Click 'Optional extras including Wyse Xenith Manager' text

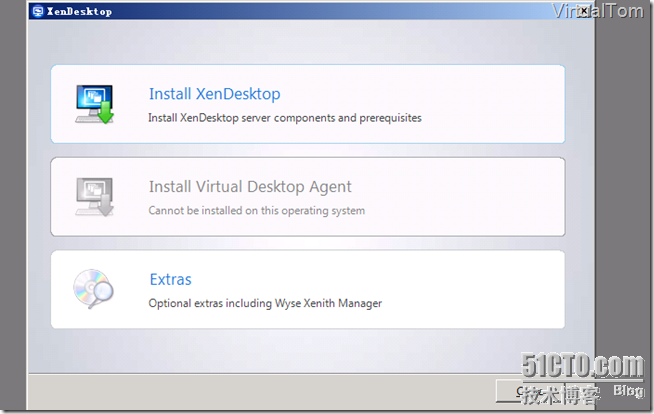[x=265, y=303]
